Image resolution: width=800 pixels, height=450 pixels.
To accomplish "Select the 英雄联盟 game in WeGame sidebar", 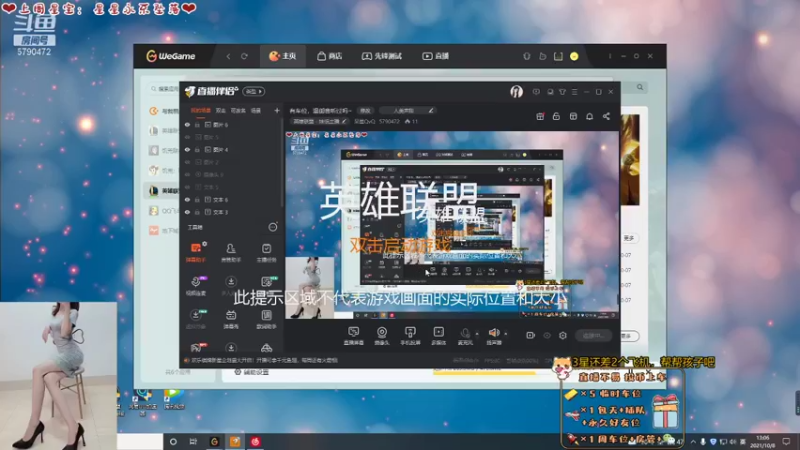I will [163, 191].
